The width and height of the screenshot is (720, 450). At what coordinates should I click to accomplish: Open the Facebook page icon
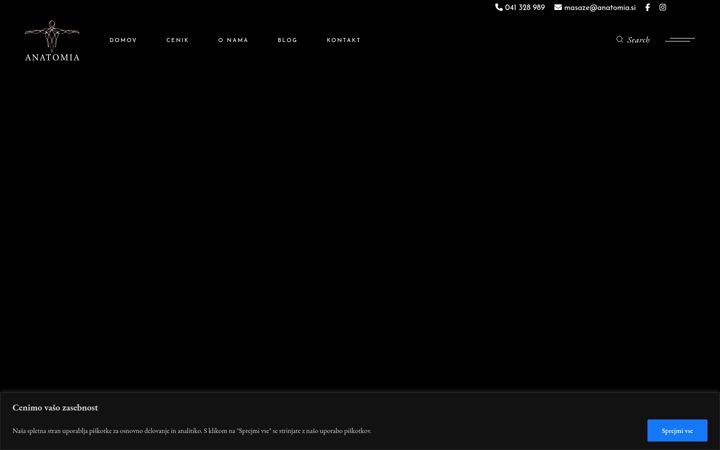tap(647, 7)
